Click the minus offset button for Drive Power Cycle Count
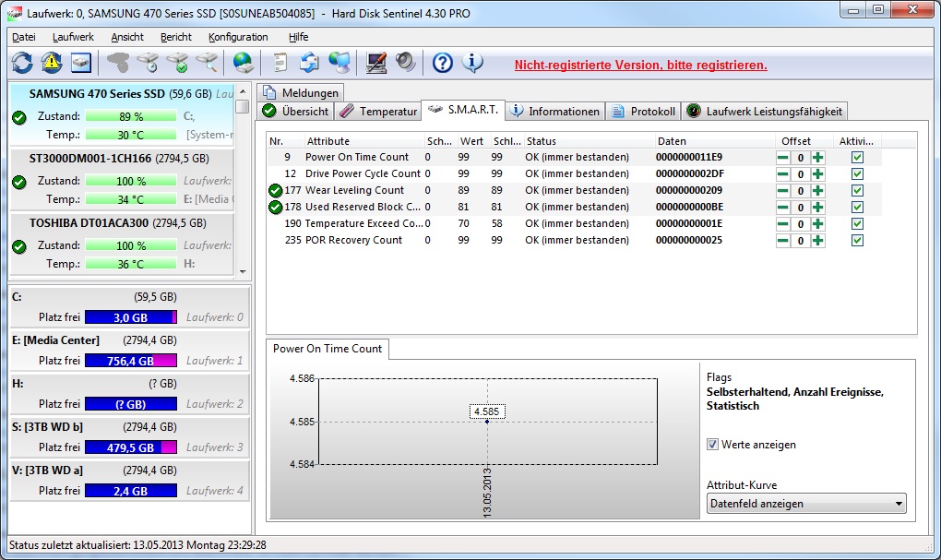 click(782, 174)
